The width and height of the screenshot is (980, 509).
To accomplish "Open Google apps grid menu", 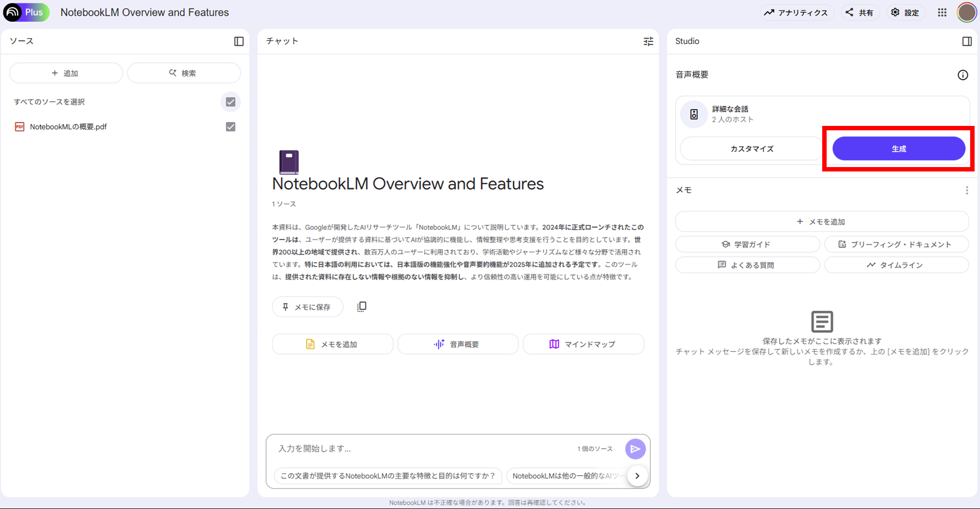I will pyautogui.click(x=942, y=13).
